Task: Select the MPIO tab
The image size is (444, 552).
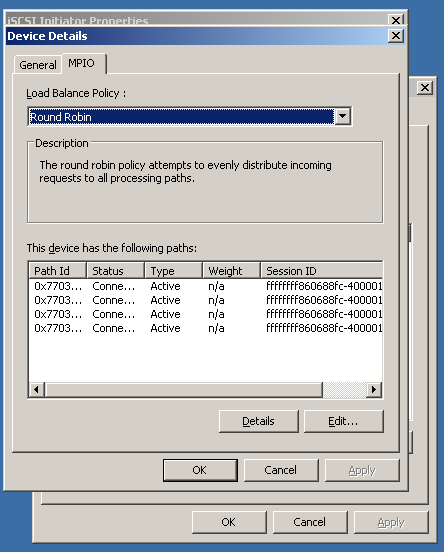Action: [83, 63]
